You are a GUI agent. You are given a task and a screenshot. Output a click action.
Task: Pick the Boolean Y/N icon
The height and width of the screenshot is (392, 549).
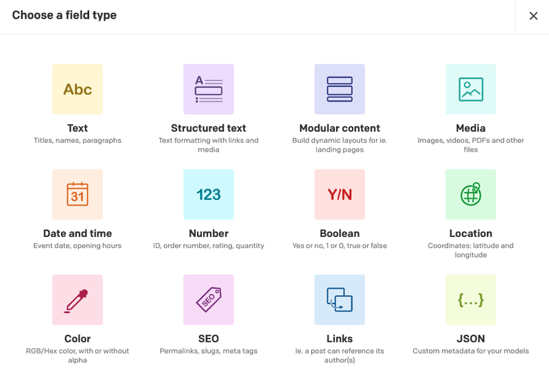(x=340, y=194)
